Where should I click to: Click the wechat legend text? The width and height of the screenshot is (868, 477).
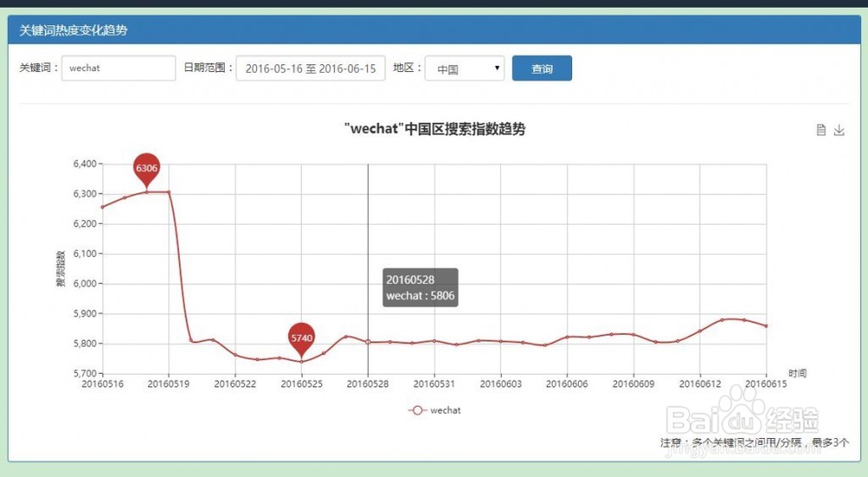tap(445, 410)
